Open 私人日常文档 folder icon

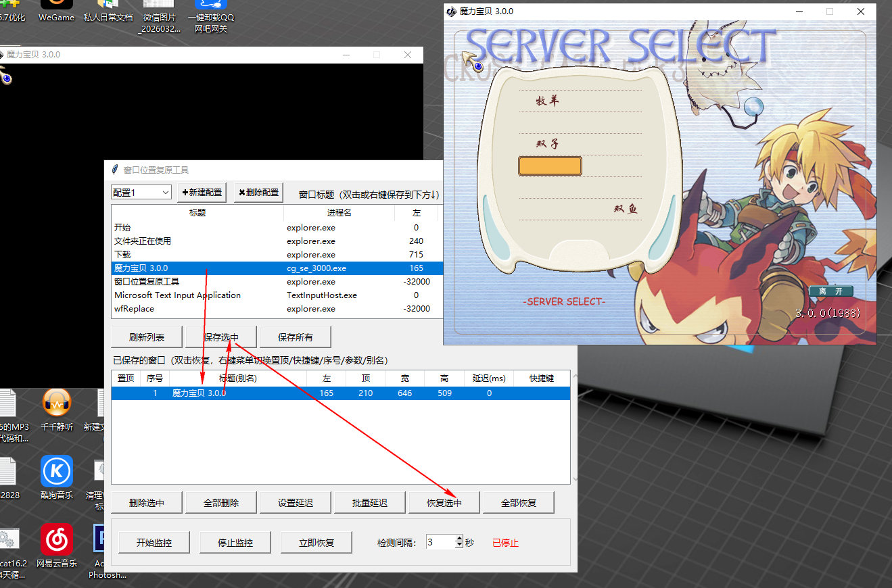(108, 11)
